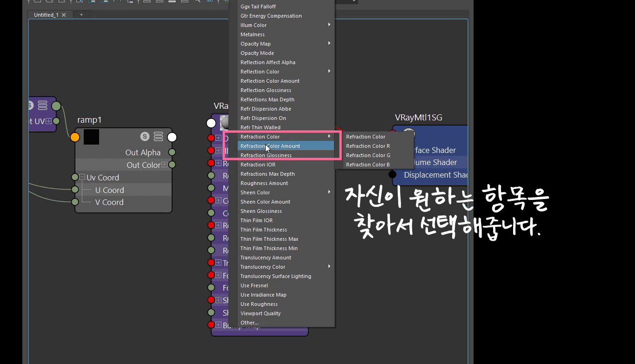Click the Out Color output port
Image resolution: width=635 pixels, height=364 pixels.
click(172, 165)
